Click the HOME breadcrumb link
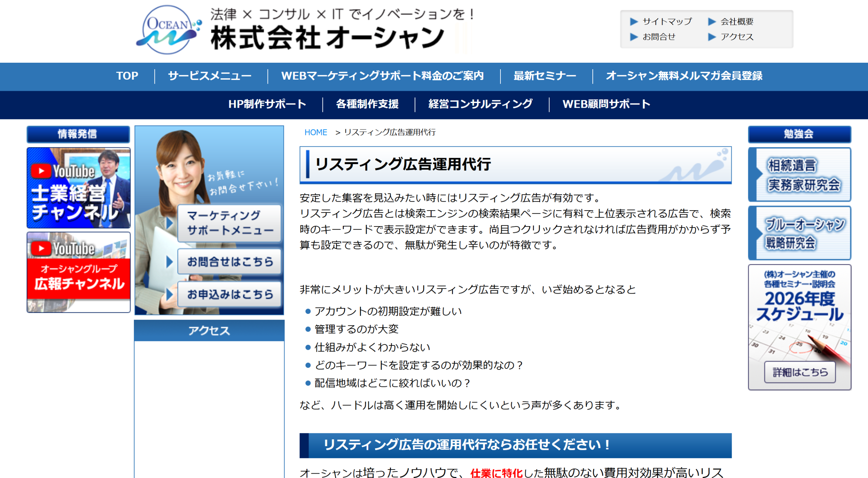 click(315, 133)
